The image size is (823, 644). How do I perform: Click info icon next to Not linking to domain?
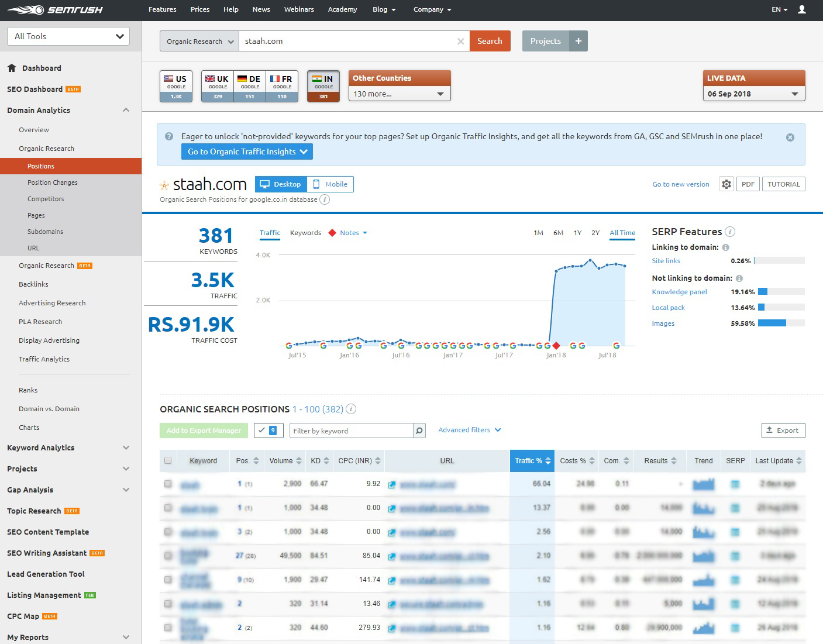[x=739, y=278]
